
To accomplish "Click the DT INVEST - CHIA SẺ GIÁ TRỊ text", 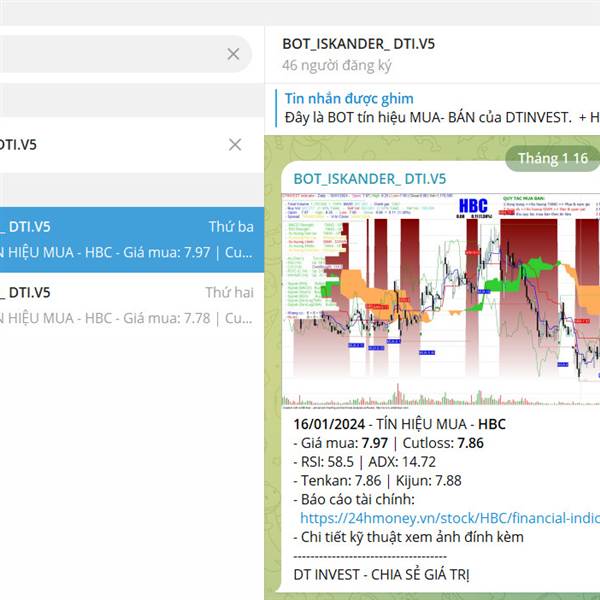I will point(381,574).
